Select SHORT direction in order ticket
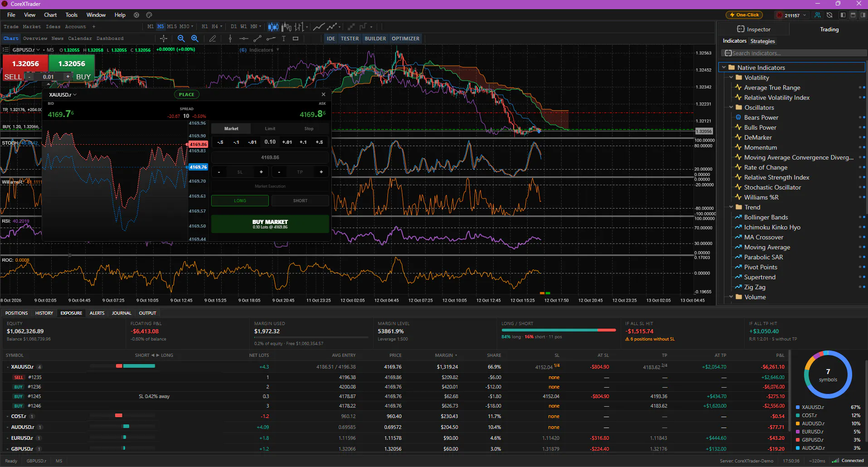Viewport: 868px width, 467px height. pos(300,200)
